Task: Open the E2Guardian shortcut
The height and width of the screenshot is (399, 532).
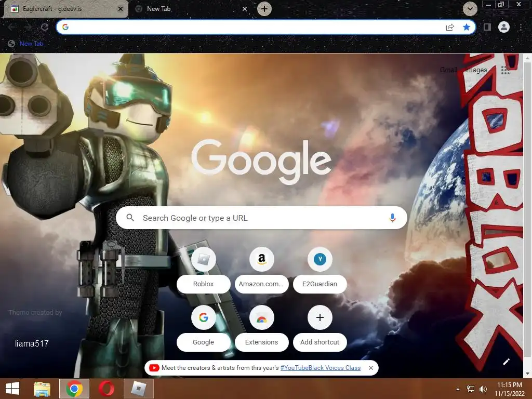Action: (x=320, y=260)
